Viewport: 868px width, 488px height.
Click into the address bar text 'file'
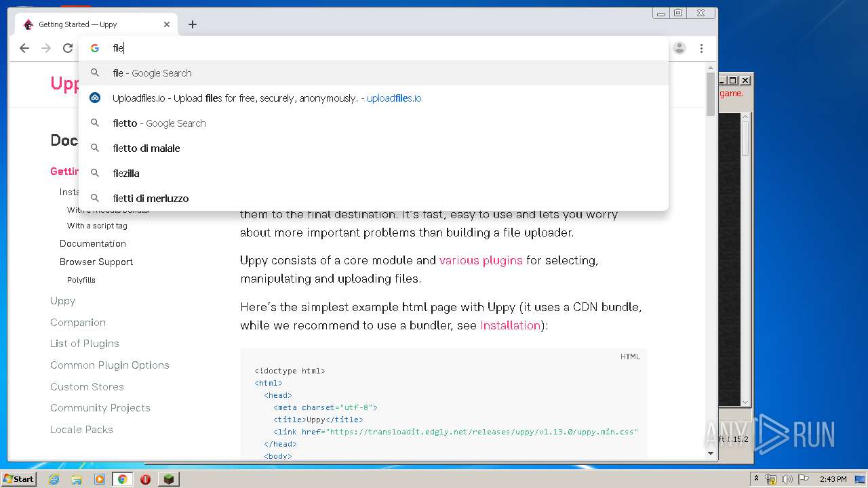point(118,48)
